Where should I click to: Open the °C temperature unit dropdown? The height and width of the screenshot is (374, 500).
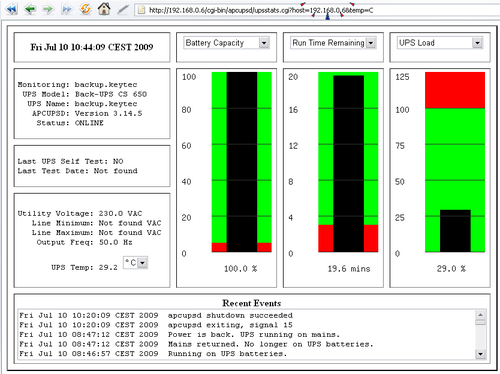click(135, 263)
